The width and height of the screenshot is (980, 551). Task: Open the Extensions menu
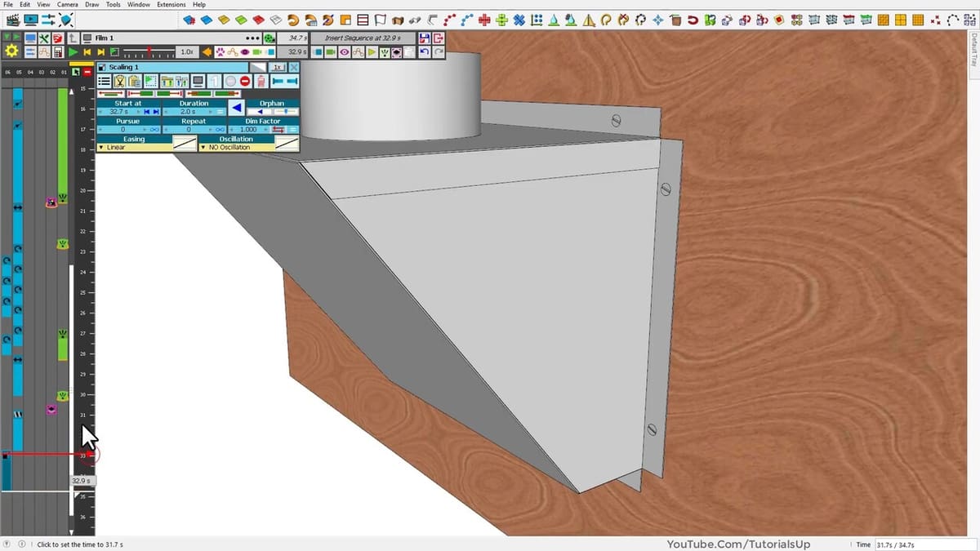tap(171, 4)
